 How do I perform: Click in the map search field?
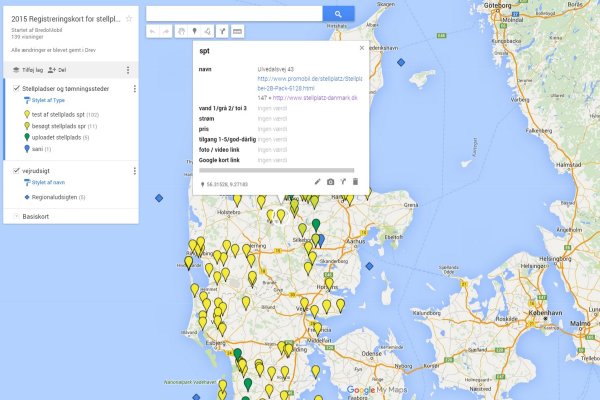tap(234, 14)
